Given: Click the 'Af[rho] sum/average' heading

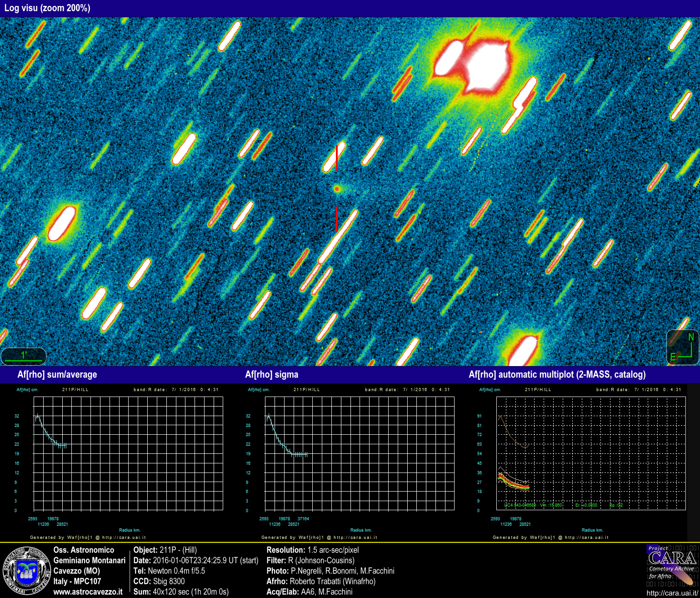Looking at the screenshot, I should click(x=57, y=375).
